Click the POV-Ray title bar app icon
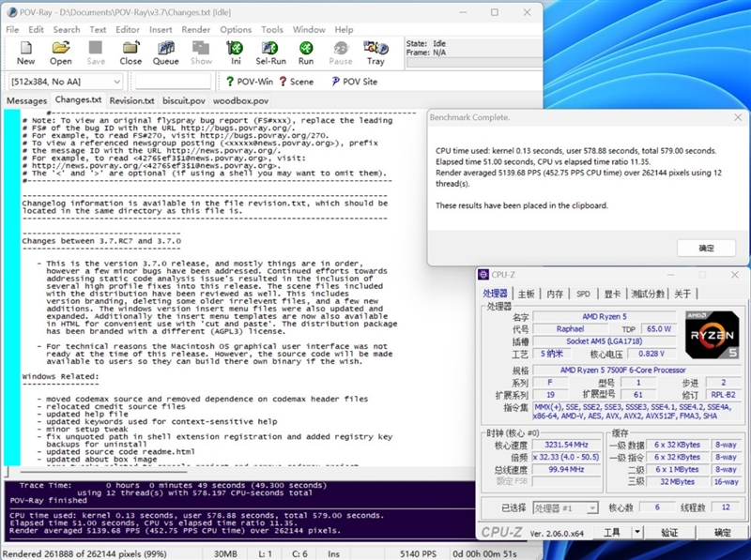This screenshot has height=560, width=751. coord(12,12)
